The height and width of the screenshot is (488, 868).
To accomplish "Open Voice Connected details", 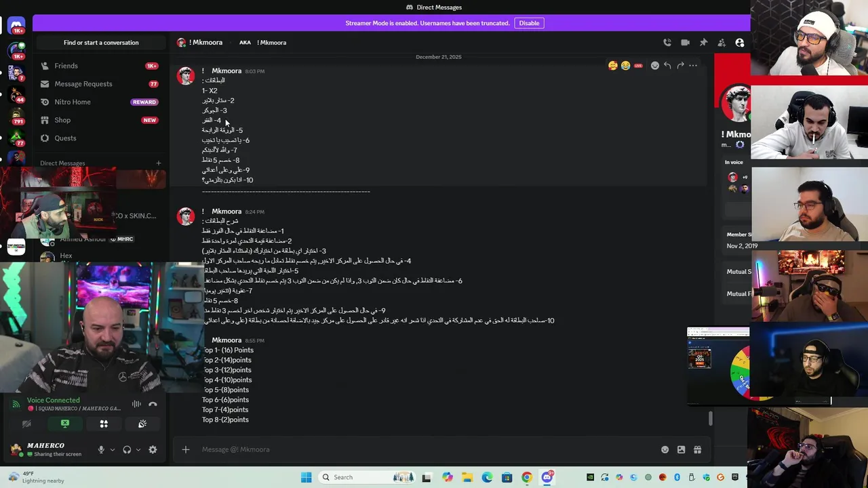I will (54, 400).
